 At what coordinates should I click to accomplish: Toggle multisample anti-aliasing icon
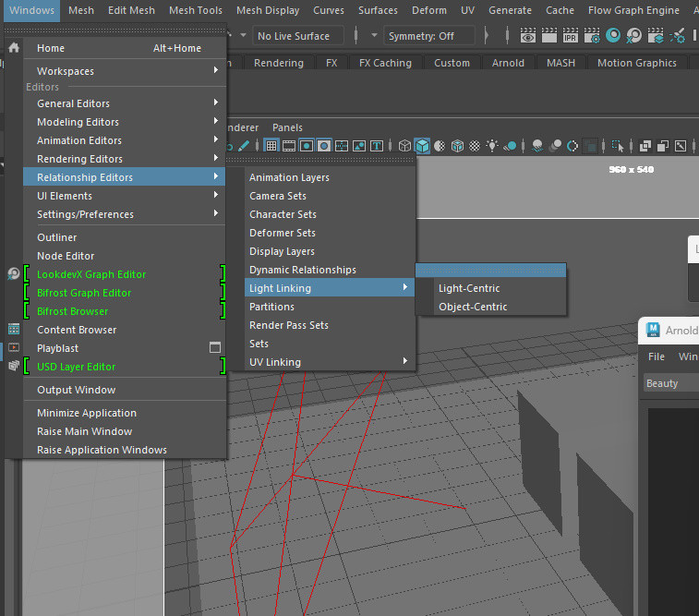click(572, 146)
